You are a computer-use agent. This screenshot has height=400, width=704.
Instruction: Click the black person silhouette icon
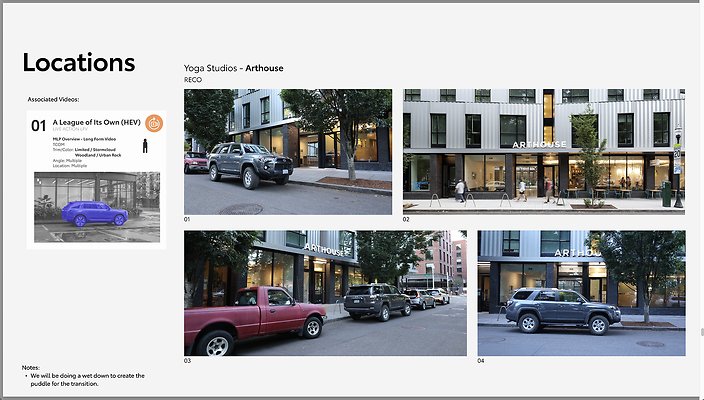click(x=147, y=147)
